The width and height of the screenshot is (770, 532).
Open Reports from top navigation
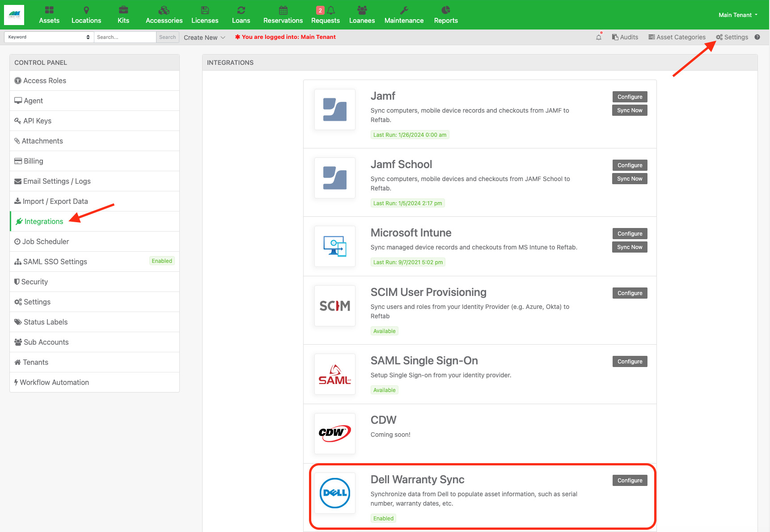point(446,15)
